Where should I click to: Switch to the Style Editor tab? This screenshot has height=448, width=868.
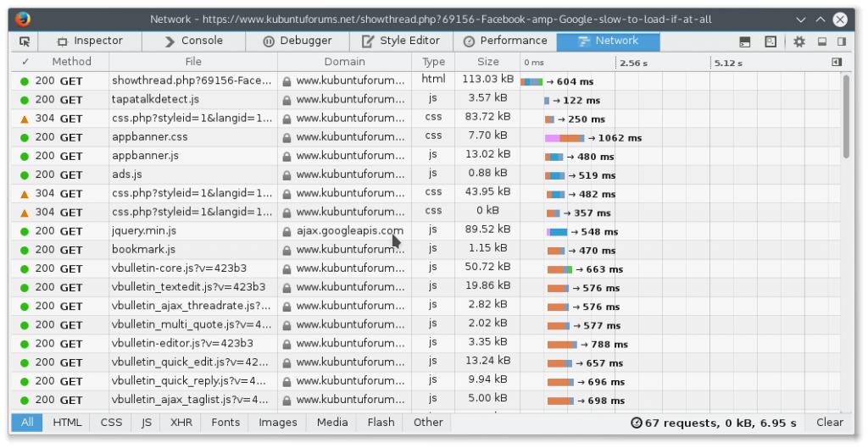pos(401,41)
